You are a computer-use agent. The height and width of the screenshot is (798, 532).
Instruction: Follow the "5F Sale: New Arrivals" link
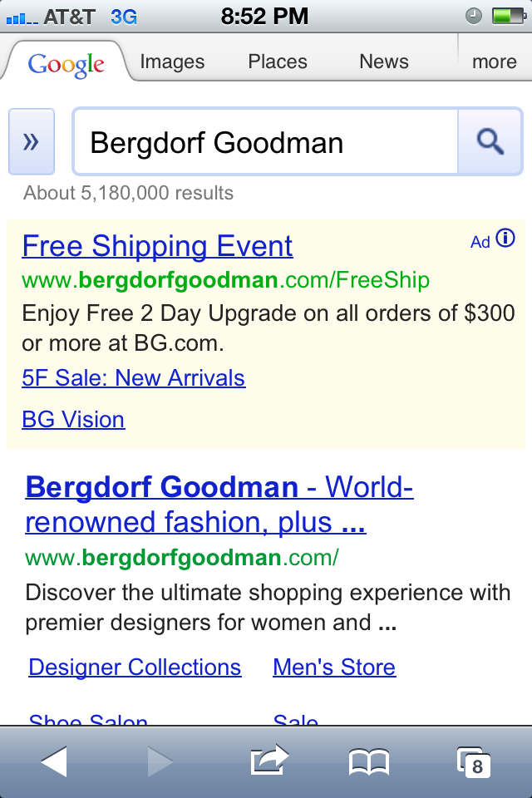point(133,378)
